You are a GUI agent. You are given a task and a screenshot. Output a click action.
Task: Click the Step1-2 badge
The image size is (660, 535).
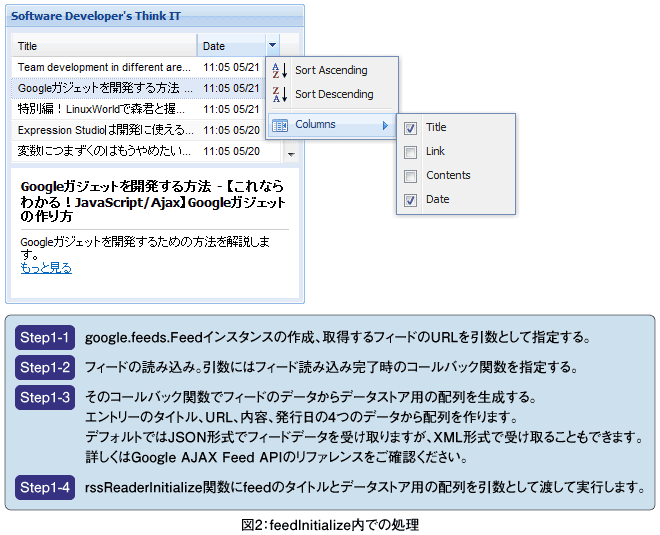click(45, 367)
